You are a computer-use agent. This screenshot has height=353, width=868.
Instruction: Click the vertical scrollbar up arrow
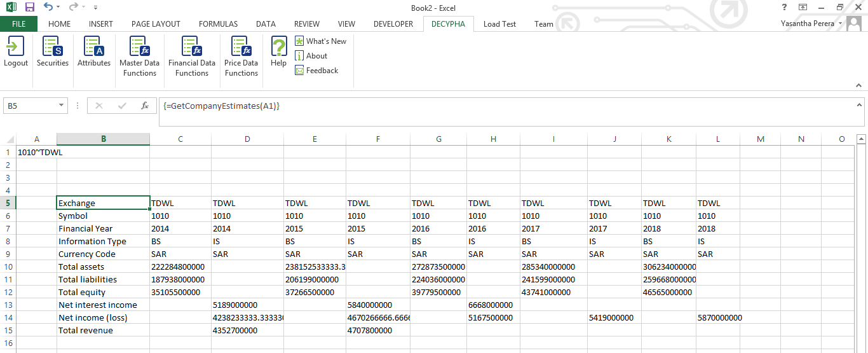[862, 139]
